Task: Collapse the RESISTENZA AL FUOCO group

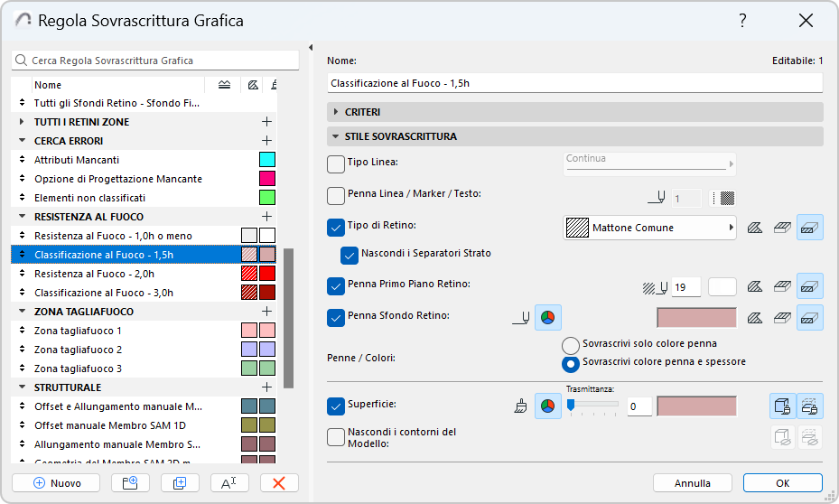Action: pos(22,217)
